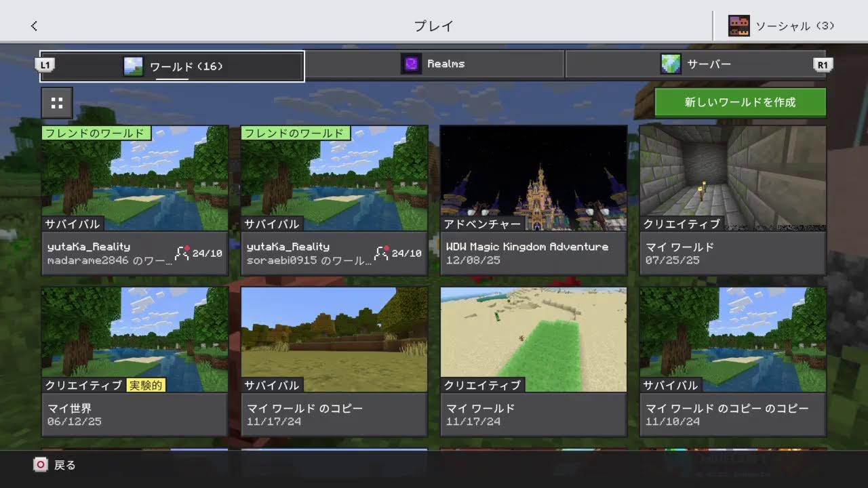Screen dimensions: 868x488
Task: Click フレンドのワールド badge on madarame2846 card
Action: (97, 133)
